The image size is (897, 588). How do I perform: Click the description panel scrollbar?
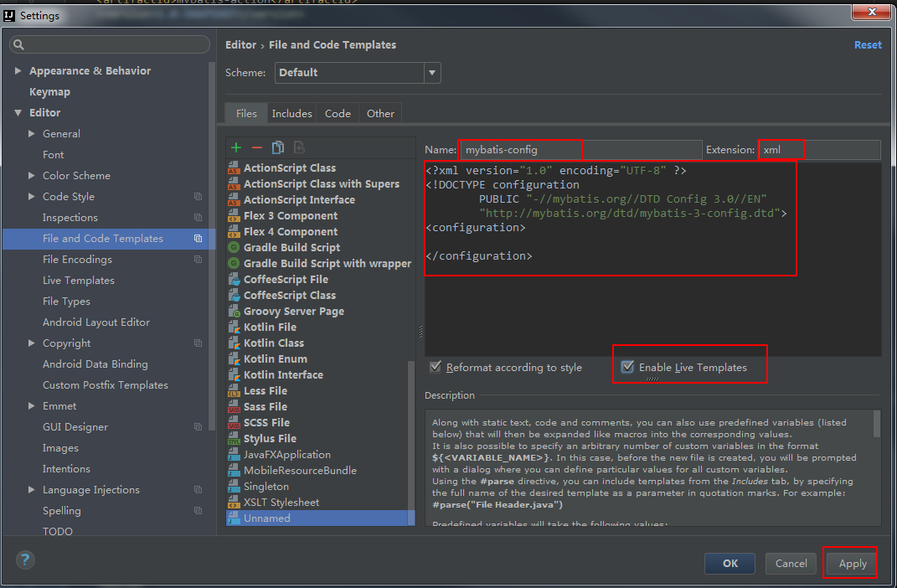click(876, 424)
